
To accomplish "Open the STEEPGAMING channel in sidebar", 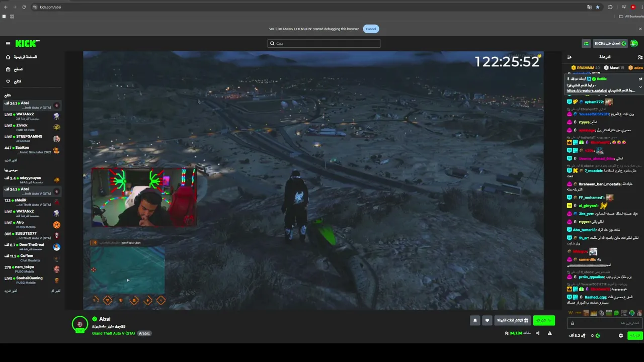I will pos(32,139).
